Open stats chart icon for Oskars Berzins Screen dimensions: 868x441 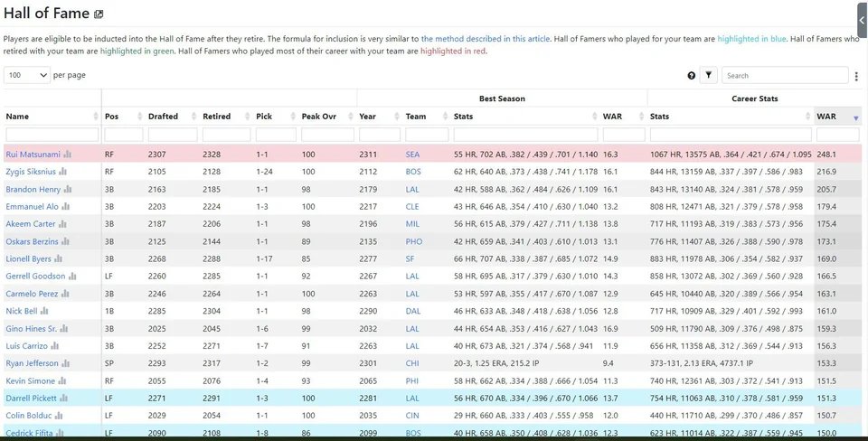[x=65, y=241]
